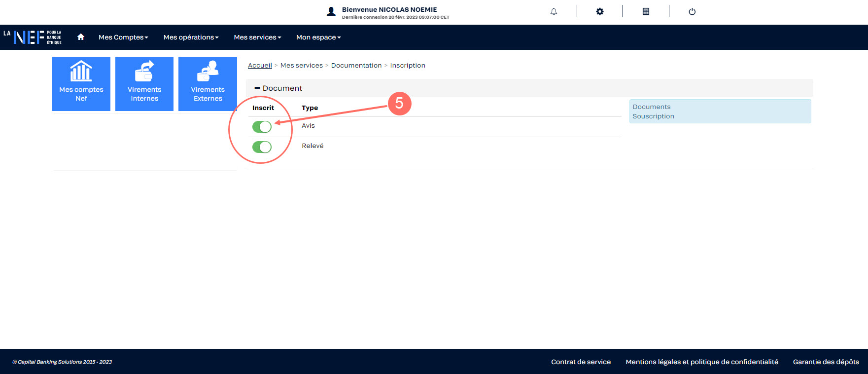This screenshot has height=374, width=868.
Task: Click the Dernière connexion date text
Action: pyautogui.click(x=395, y=17)
